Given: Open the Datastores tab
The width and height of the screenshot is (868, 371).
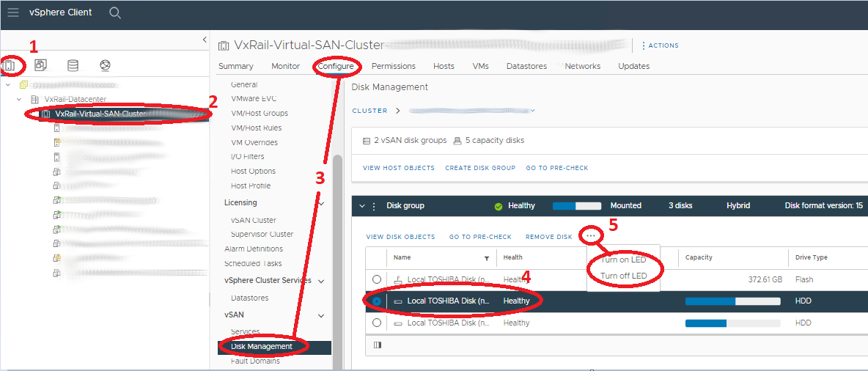Looking at the screenshot, I should coord(526,66).
